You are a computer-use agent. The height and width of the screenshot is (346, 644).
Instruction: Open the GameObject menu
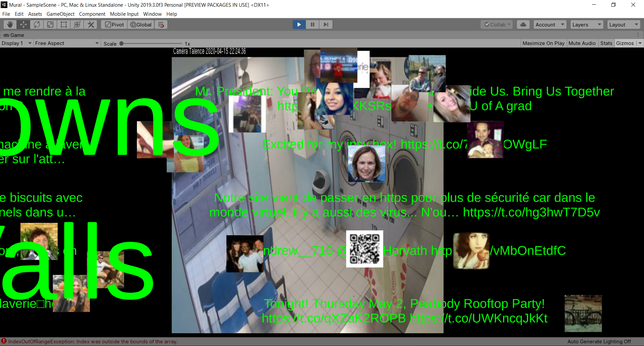pos(60,14)
